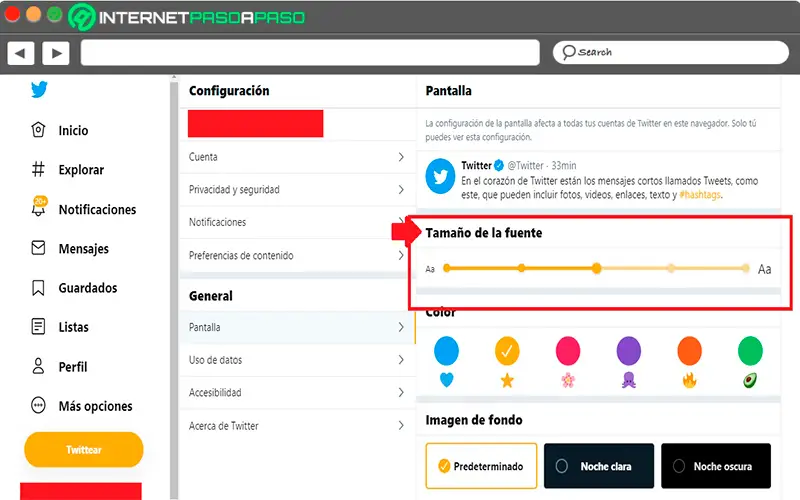The height and width of the screenshot is (500, 800).
Task: Click the Search input field
Action: pos(670,53)
